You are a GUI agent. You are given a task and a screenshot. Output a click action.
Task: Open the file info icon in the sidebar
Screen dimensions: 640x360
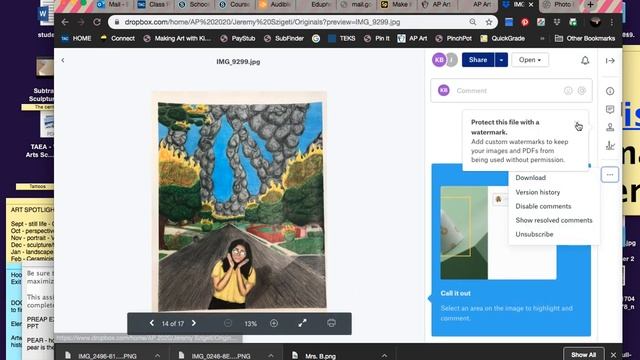coord(610,91)
